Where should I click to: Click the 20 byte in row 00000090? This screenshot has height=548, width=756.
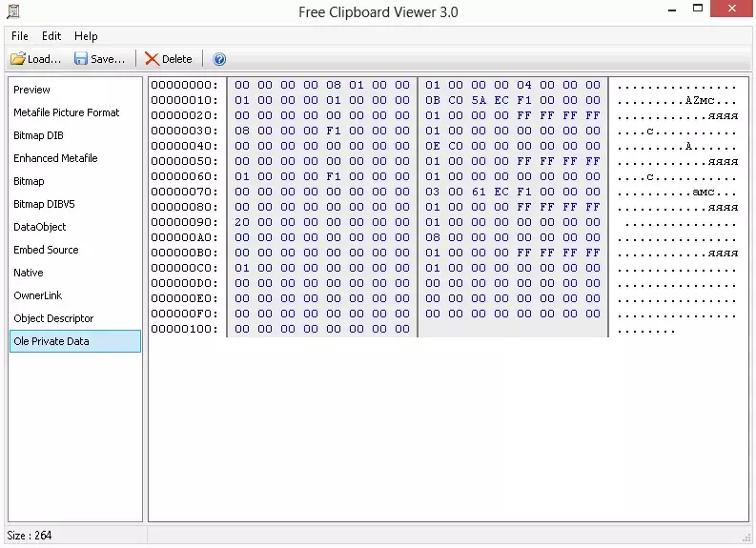click(x=241, y=222)
